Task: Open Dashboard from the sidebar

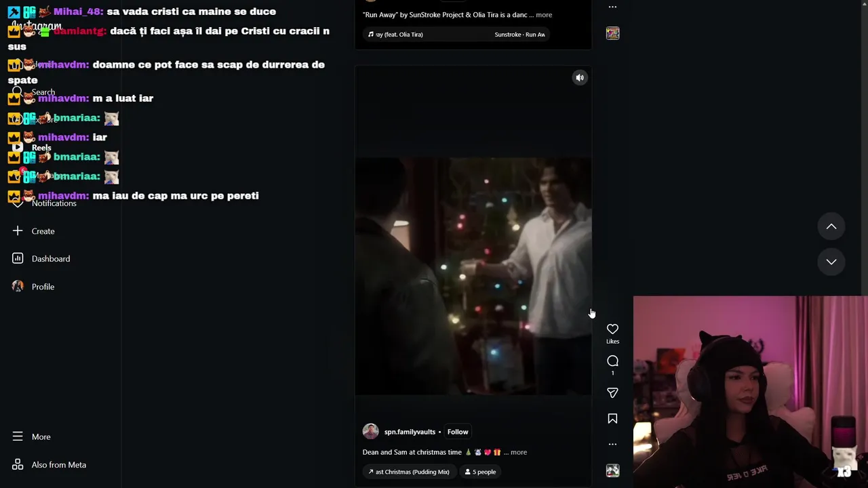Action: click(x=50, y=259)
